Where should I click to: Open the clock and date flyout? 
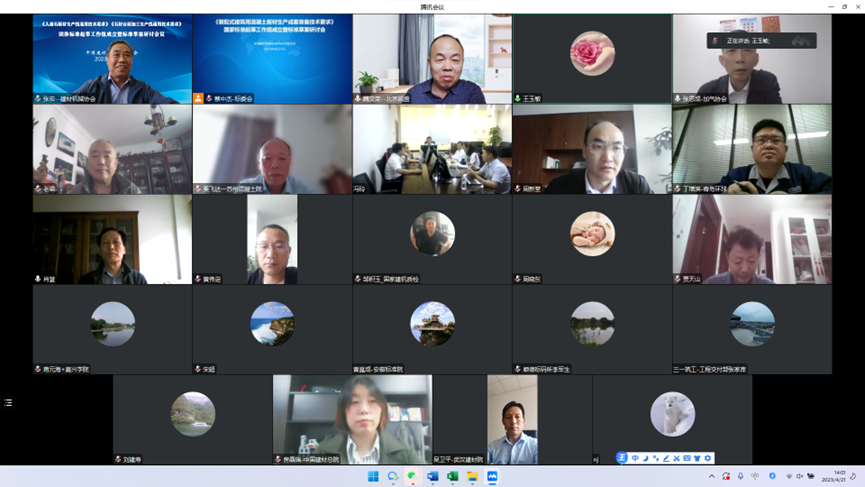[x=837, y=477]
